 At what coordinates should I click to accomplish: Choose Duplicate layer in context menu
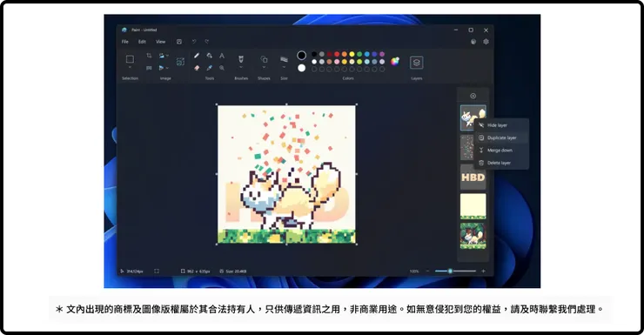tap(501, 137)
